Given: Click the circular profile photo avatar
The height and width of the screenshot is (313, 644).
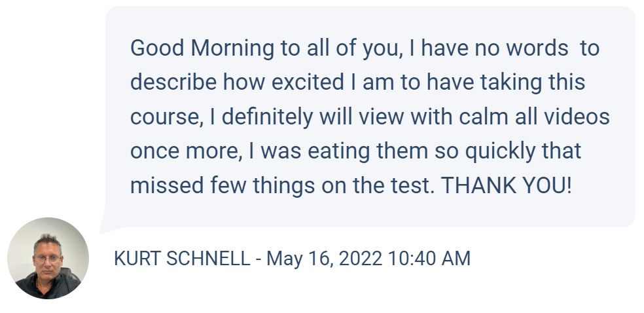Looking at the screenshot, I should tap(48, 258).
